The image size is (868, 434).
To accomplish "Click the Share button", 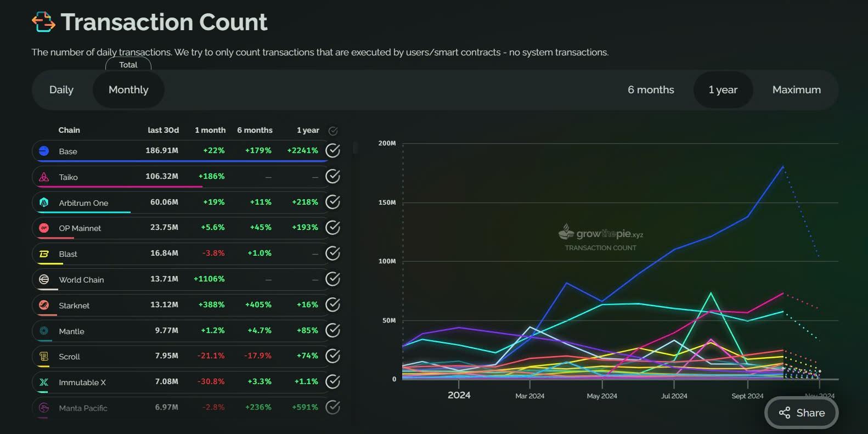I will click(802, 413).
